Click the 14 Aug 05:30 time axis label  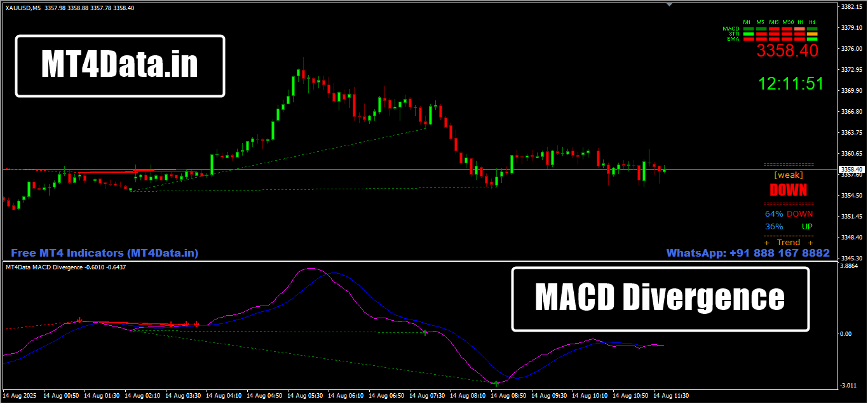[308, 396]
